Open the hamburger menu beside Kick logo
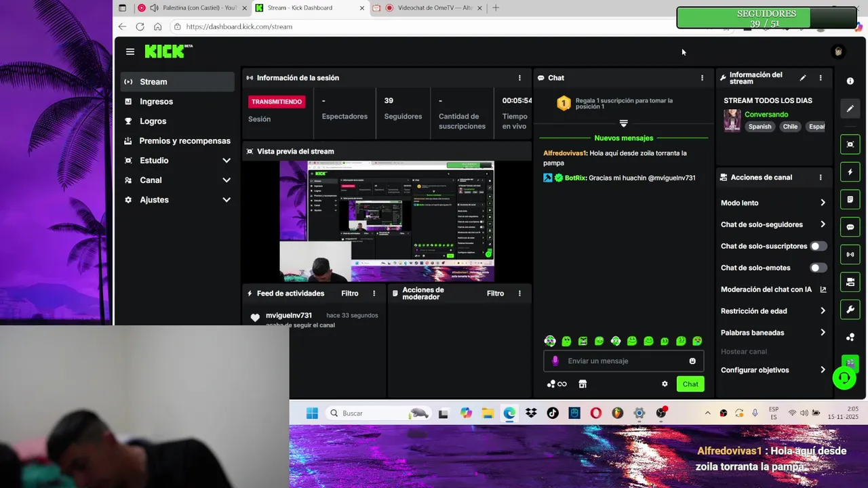 [130, 52]
